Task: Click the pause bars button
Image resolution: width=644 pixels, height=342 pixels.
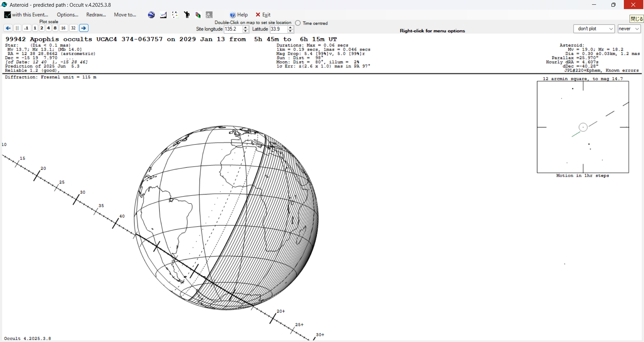Action: [x=17, y=28]
